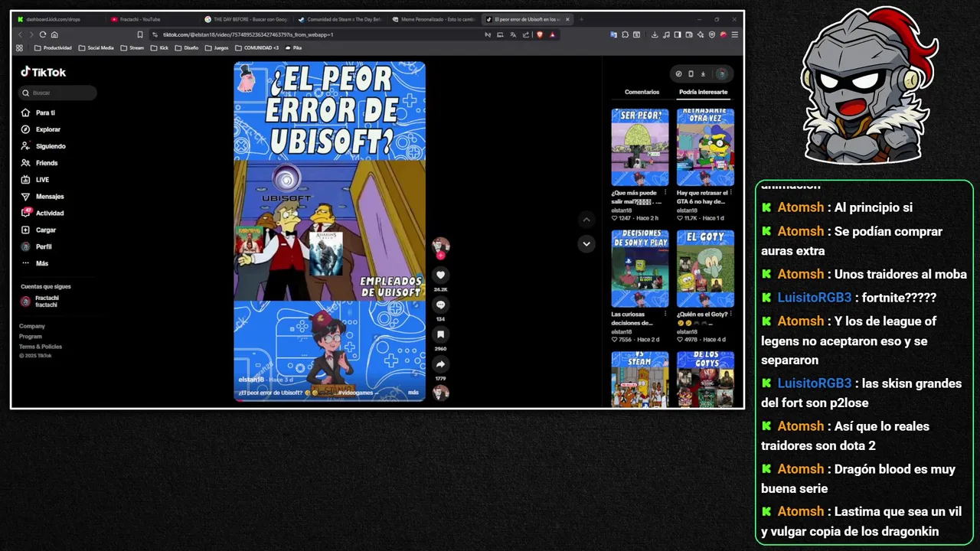
Task: Switch to dashboard.kick.com browser tab
Action: 57,19
